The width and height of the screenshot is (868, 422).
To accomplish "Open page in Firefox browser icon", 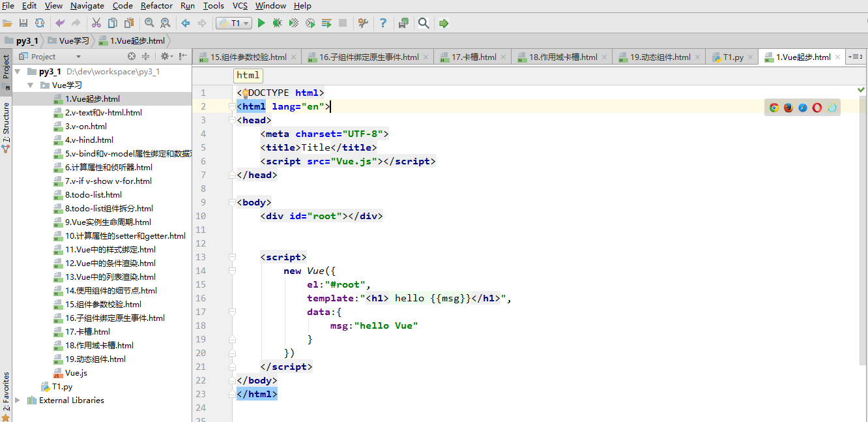I will tap(788, 108).
